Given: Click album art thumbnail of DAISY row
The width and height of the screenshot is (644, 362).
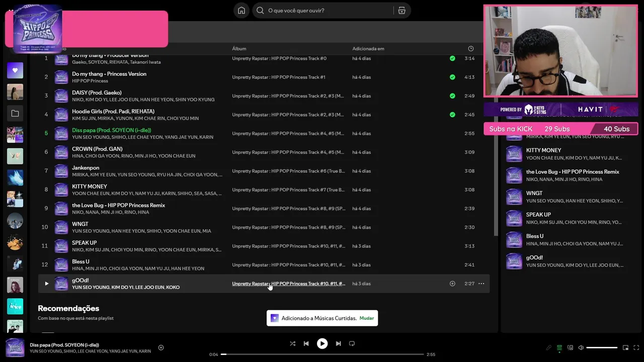Looking at the screenshot, I should [x=61, y=96].
